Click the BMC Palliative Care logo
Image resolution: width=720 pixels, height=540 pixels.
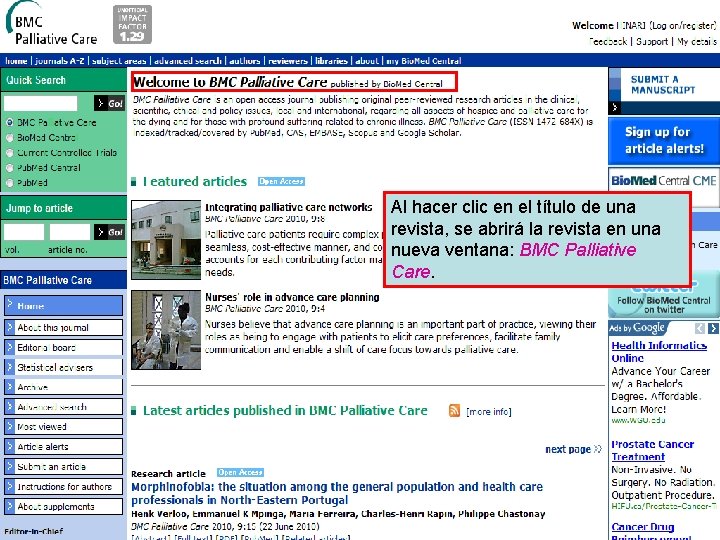(51, 24)
